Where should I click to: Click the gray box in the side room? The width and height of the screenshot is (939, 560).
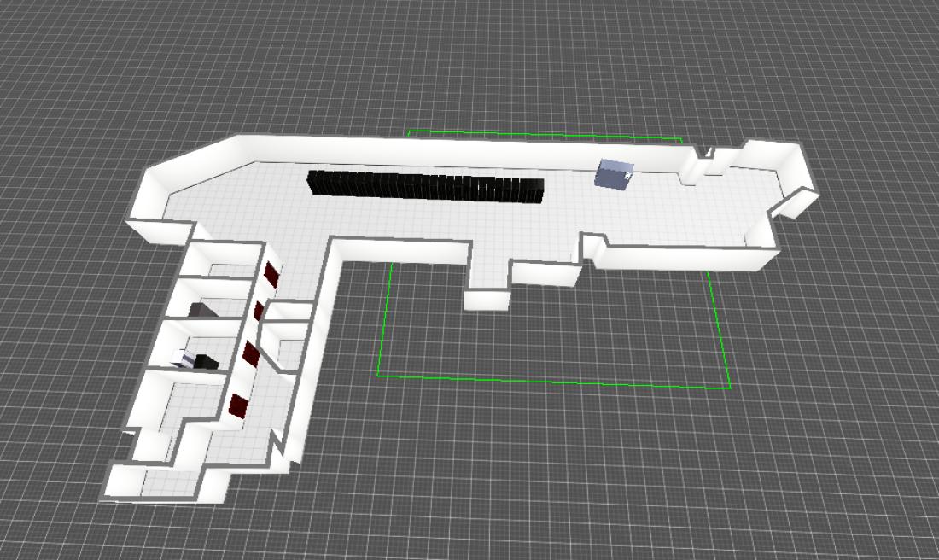pyautogui.click(x=201, y=310)
